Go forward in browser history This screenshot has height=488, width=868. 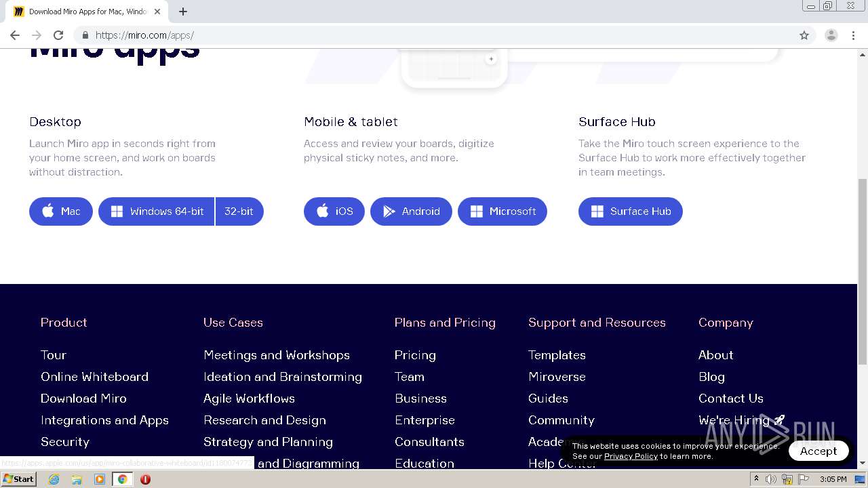point(37,35)
